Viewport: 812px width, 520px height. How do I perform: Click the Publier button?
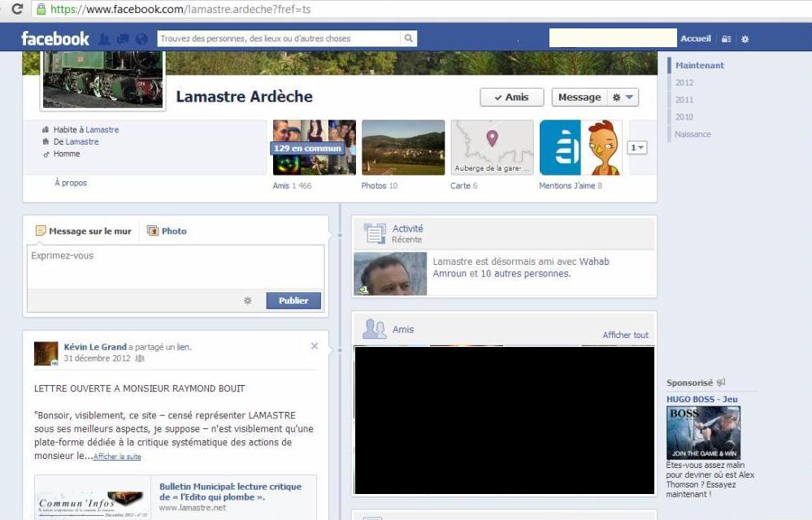coord(293,301)
